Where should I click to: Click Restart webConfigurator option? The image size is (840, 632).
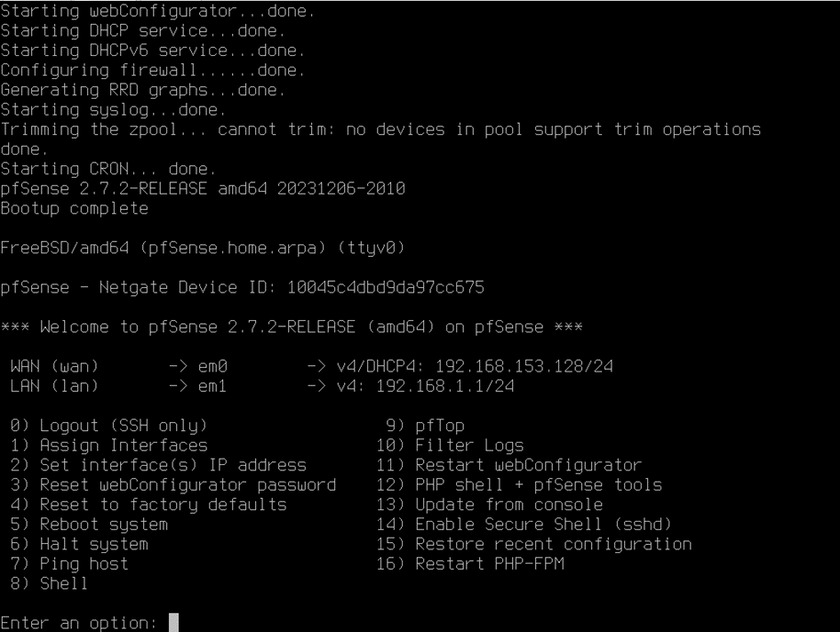(509, 465)
